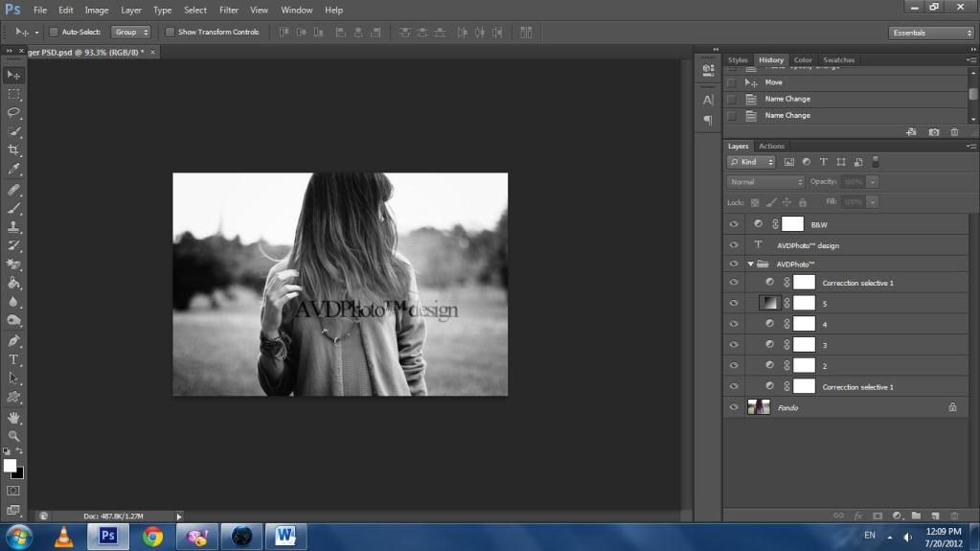The image size is (980, 551).
Task: Select the Quick Selection tool
Action: coord(13,131)
